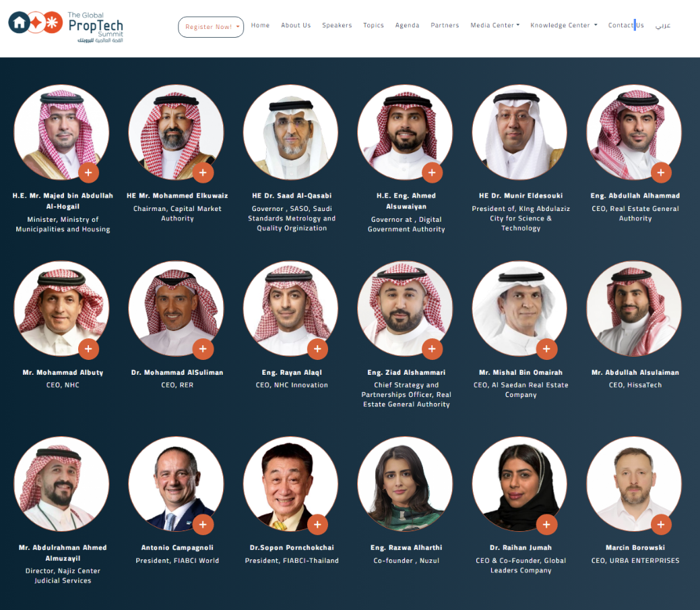Viewport: 700px width, 610px height.
Task: Switch language to Arabic
Action: pos(663,26)
